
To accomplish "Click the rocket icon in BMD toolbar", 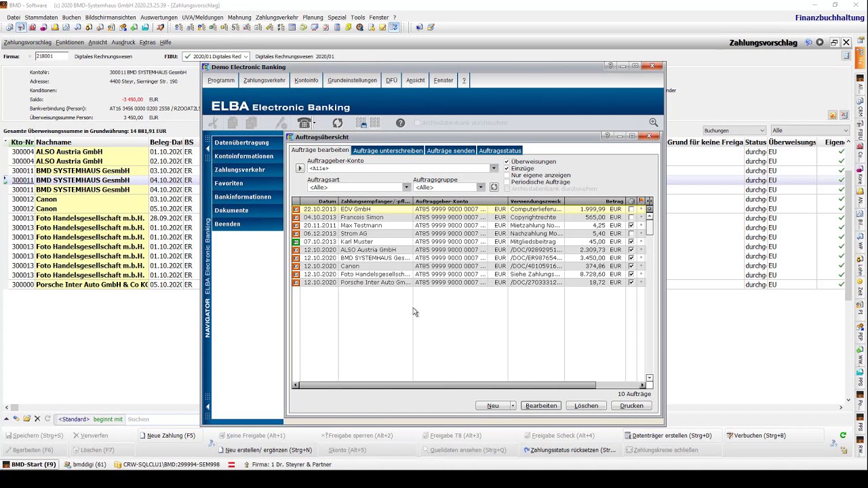I will (160, 28).
